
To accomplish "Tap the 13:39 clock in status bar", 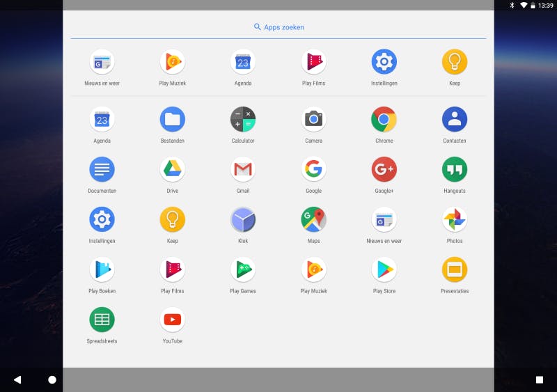I will tap(546, 6).
